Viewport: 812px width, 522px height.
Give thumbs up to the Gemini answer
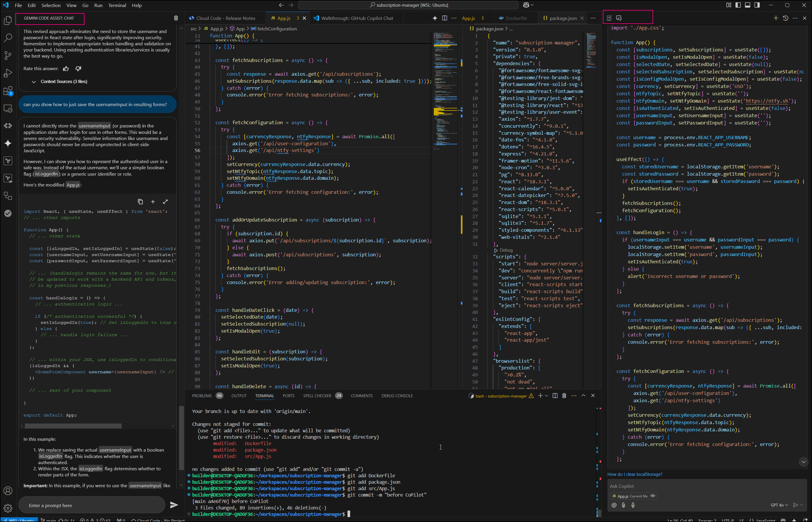(66, 68)
